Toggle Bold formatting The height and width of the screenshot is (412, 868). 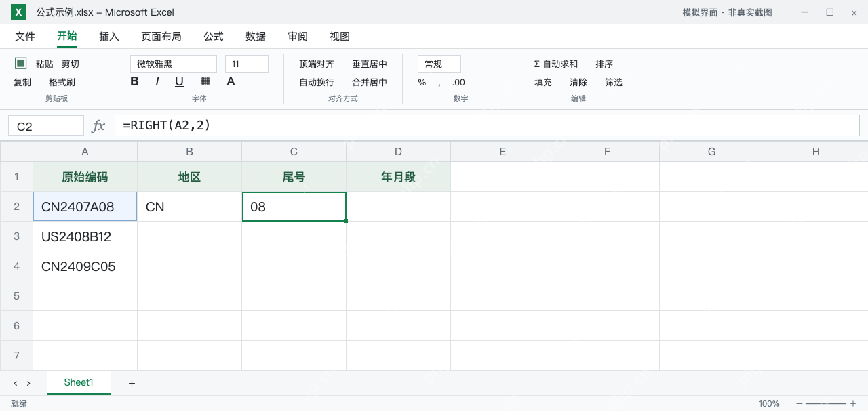(x=134, y=81)
